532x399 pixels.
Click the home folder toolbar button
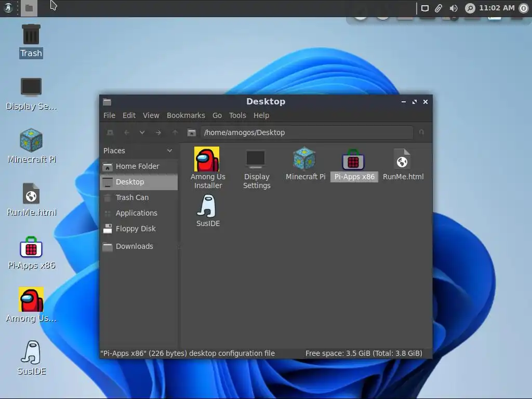(x=192, y=132)
